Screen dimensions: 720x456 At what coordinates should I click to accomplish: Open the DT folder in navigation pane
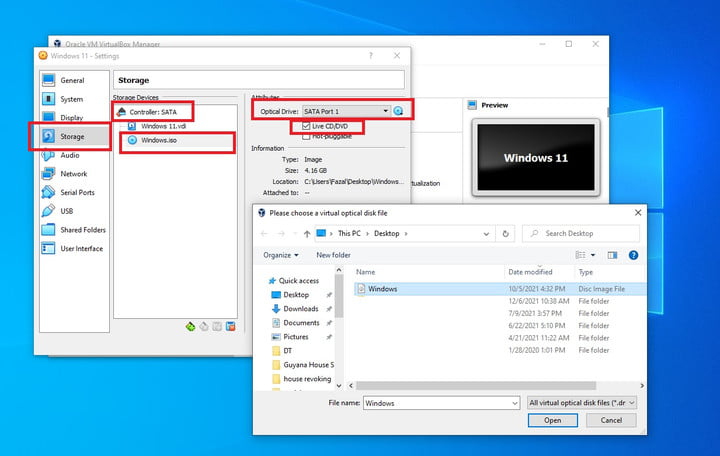tap(287, 351)
